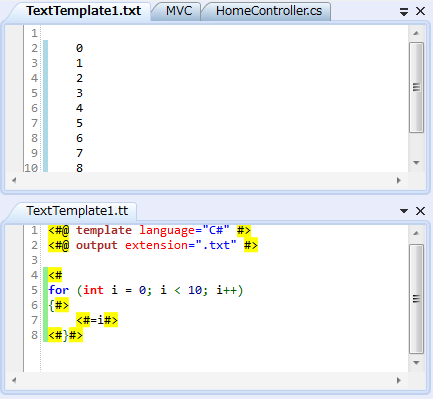Click scroll left arrow in .tt editor
The image size is (433, 399).
tap(14, 380)
